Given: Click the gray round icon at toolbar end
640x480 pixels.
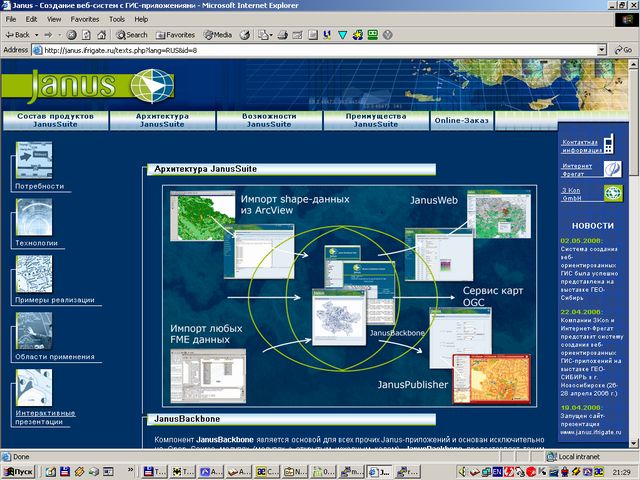Looking at the screenshot, I should [x=388, y=35].
